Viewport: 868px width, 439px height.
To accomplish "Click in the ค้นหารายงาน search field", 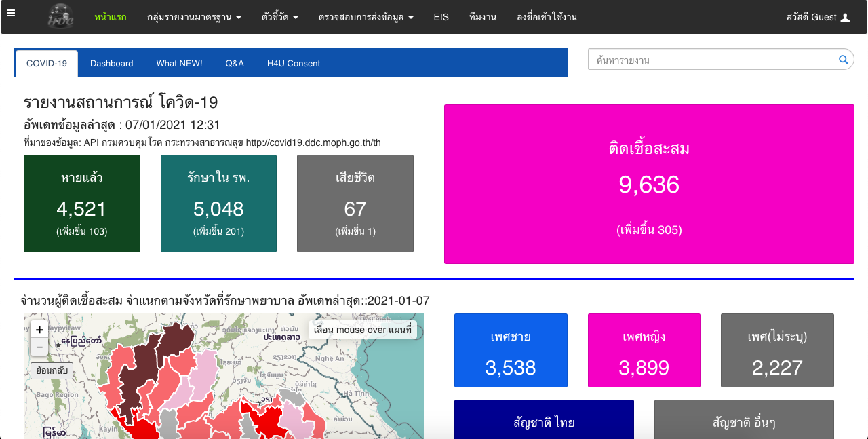I will tap(712, 60).
